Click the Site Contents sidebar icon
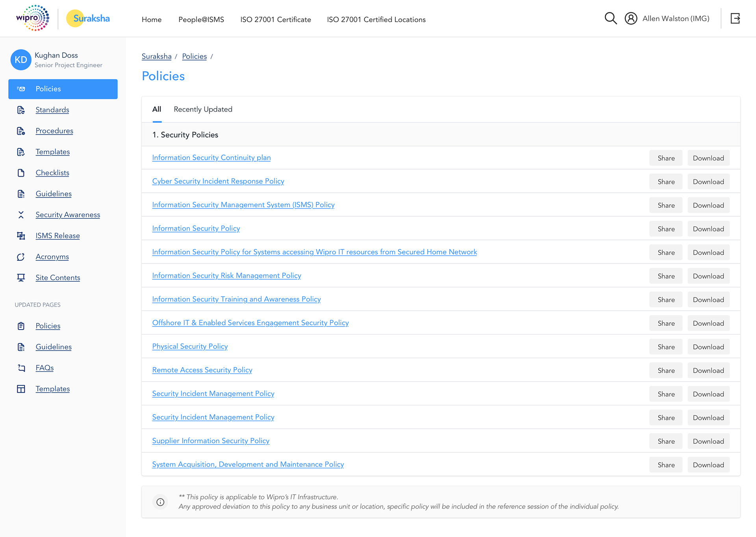The image size is (756, 537). pyautogui.click(x=21, y=278)
